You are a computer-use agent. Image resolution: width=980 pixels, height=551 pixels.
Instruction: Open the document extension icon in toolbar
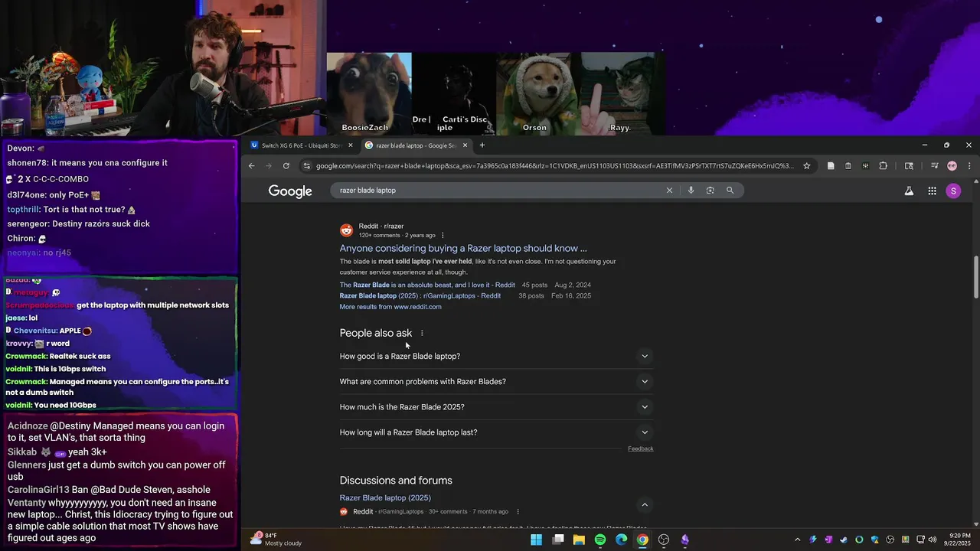point(831,166)
